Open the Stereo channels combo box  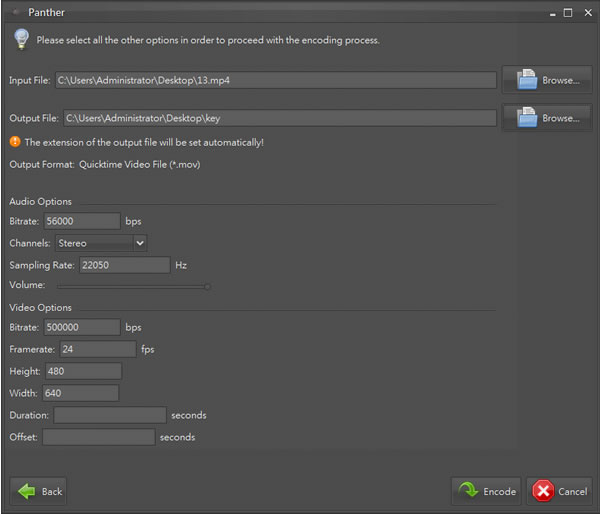click(x=101, y=243)
